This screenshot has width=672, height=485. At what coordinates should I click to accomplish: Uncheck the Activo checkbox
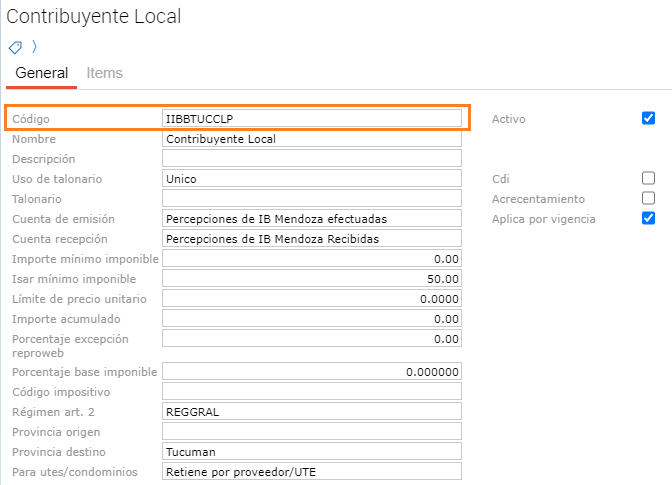[x=648, y=118]
